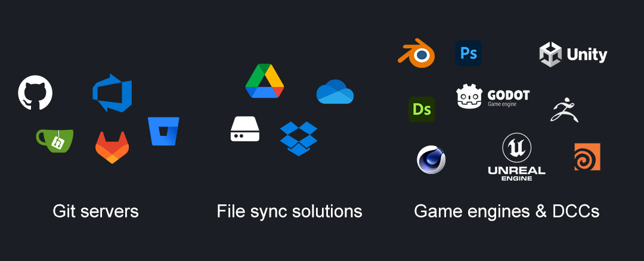Open the Blender logo

click(416, 53)
